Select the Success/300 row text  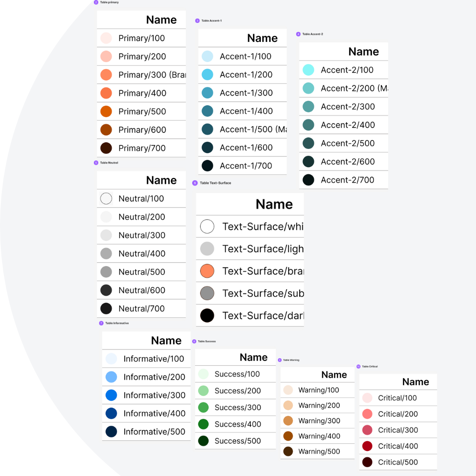pyautogui.click(x=238, y=407)
